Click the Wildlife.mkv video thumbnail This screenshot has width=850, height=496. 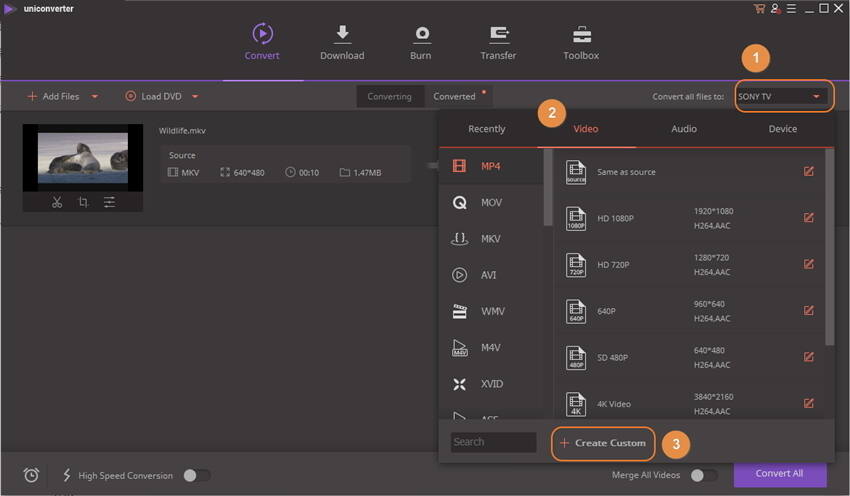pos(83,158)
